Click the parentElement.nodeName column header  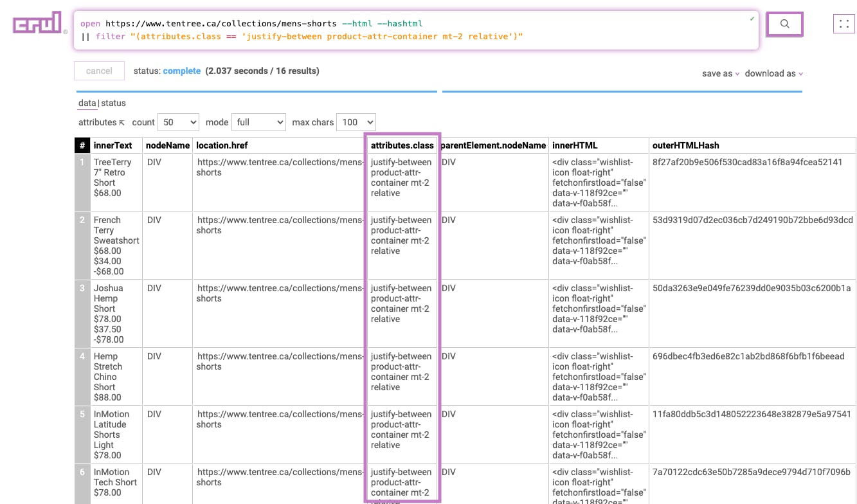493,145
